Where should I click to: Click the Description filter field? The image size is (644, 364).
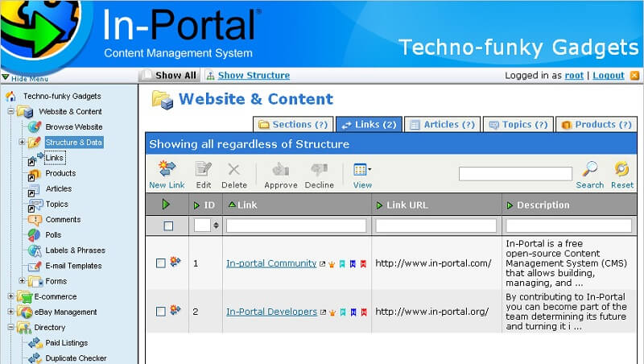[x=569, y=225]
